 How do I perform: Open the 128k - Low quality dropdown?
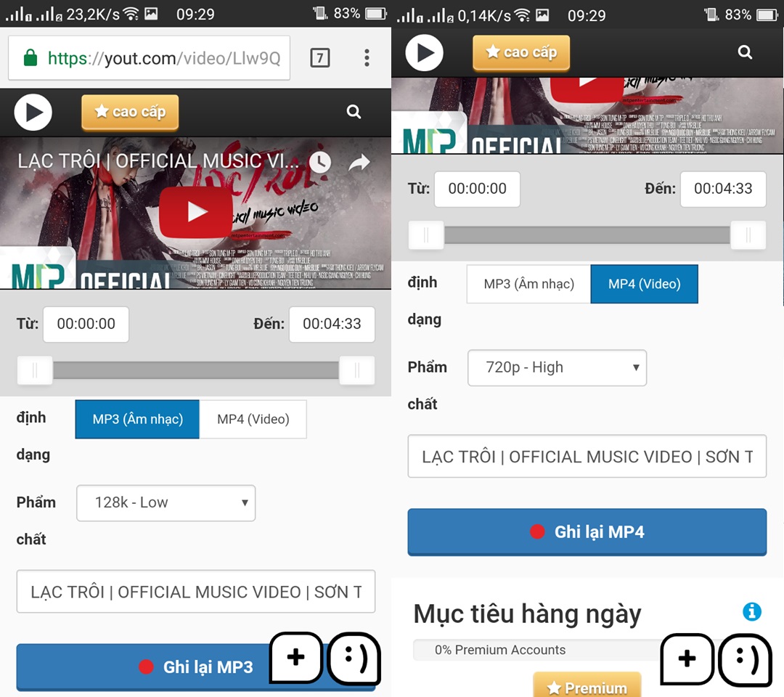pyautogui.click(x=166, y=503)
